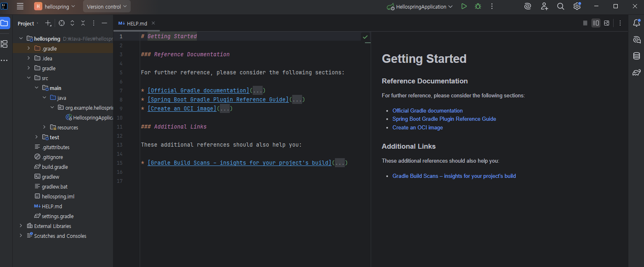Image resolution: width=644 pixels, height=267 pixels.
Task: Run HellospringApplication with the green play button
Action: point(464,7)
